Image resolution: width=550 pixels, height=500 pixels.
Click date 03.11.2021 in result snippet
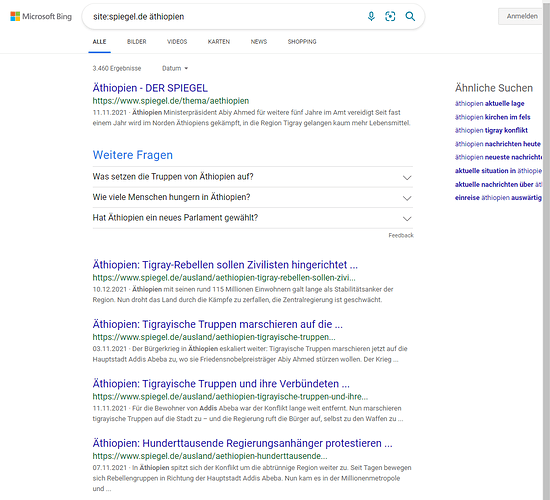(x=109, y=349)
